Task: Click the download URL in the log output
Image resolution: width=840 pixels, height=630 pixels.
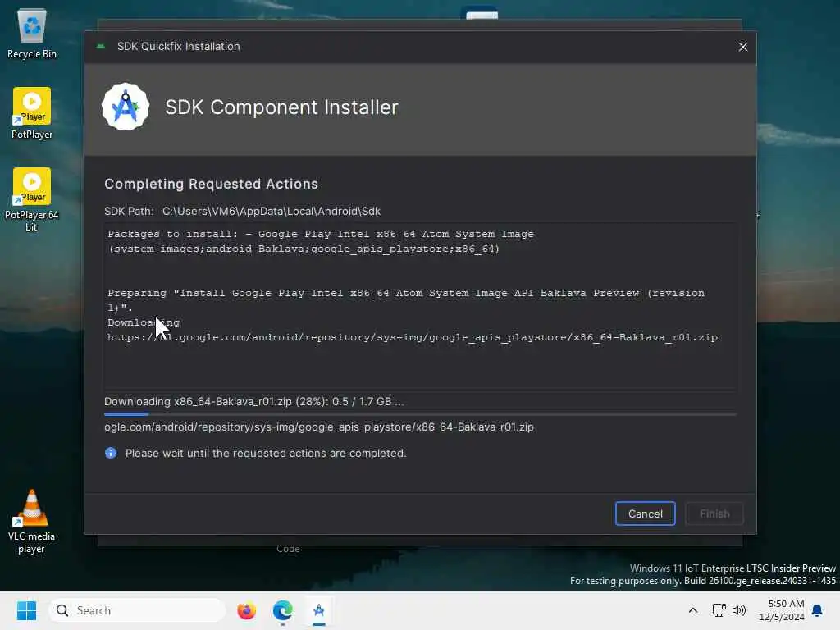Action: [x=412, y=337]
